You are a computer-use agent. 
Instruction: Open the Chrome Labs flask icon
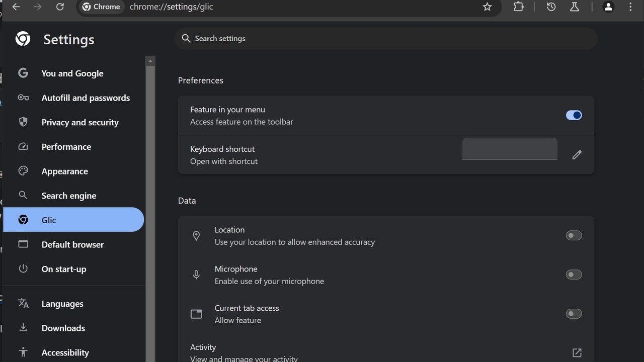click(x=574, y=7)
